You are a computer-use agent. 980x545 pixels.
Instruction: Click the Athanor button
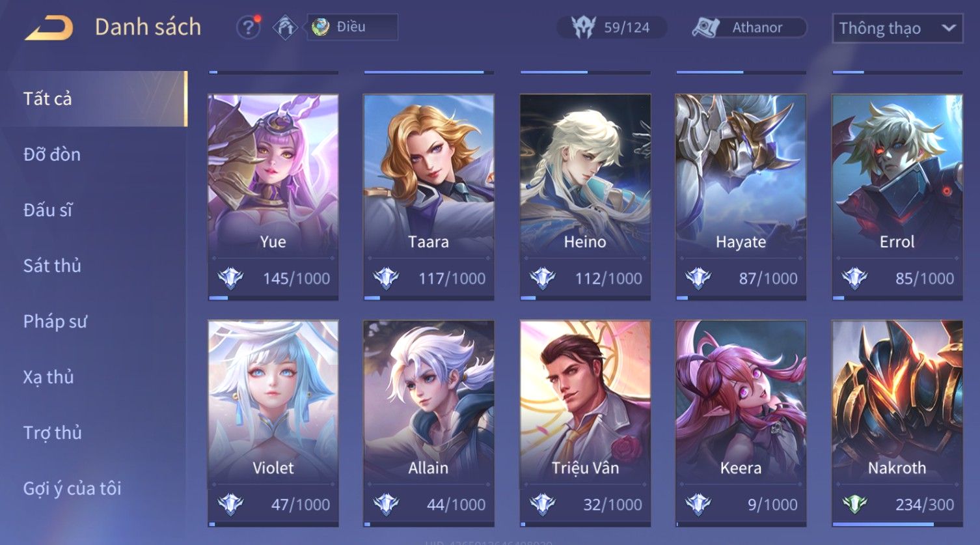coord(749,27)
